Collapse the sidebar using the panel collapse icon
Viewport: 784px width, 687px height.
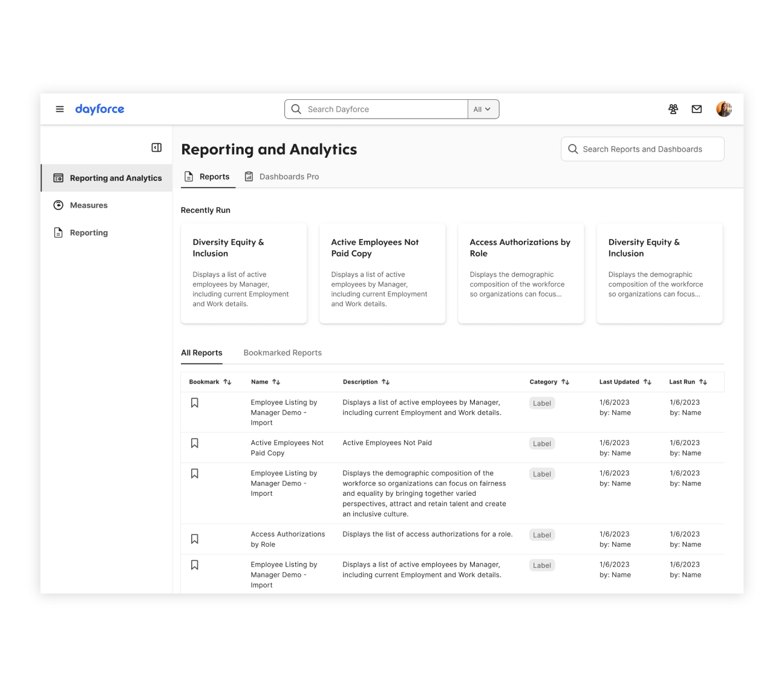156,147
